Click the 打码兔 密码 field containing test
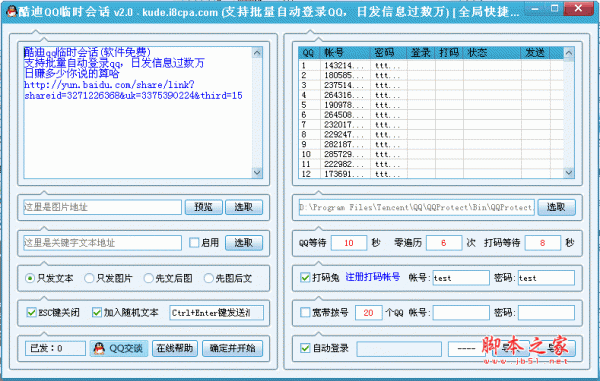Image resolution: width=600 pixels, height=381 pixels. click(x=546, y=278)
